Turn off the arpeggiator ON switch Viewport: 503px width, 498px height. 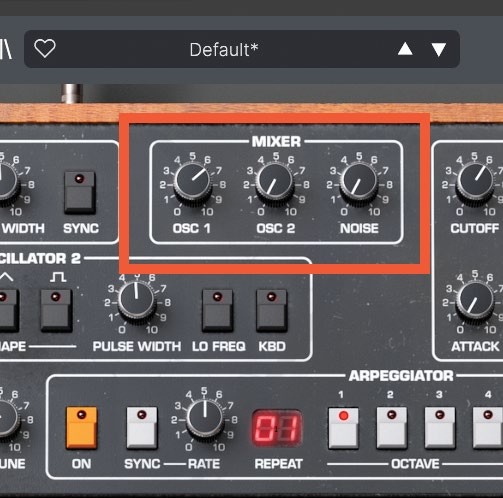click(82, 428)
